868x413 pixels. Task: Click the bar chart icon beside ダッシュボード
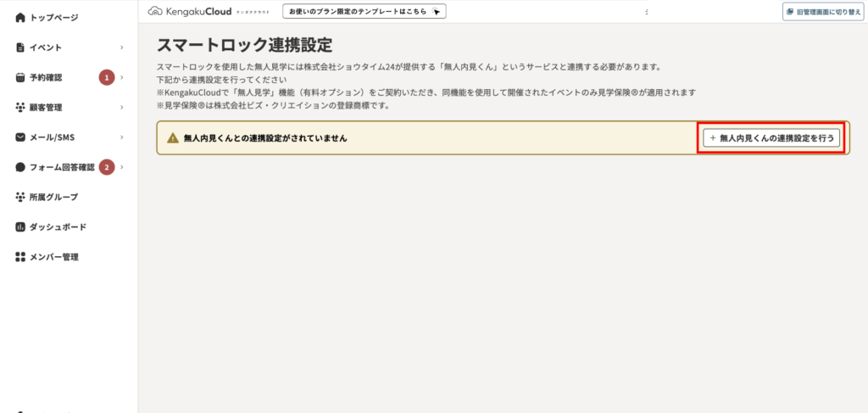click(x=20, y=227)
